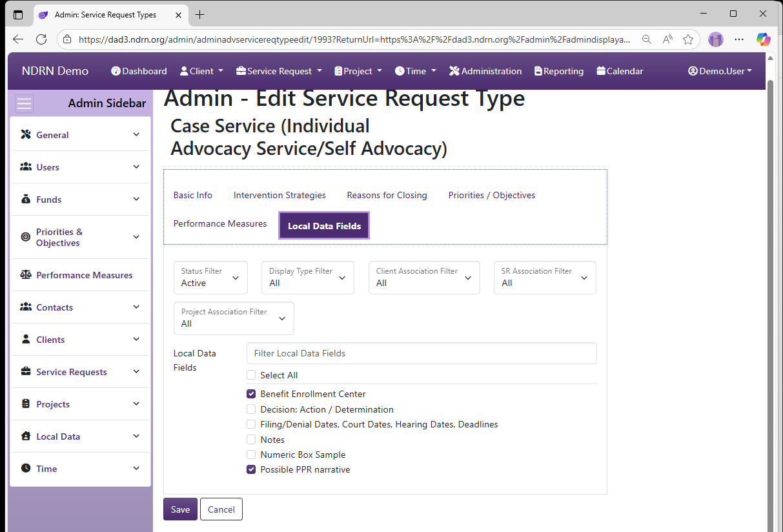Switch to the Reasons for Closing tab
Viewport: 783px width, 532px height.
pyautogui.click(x=387, y=195)
